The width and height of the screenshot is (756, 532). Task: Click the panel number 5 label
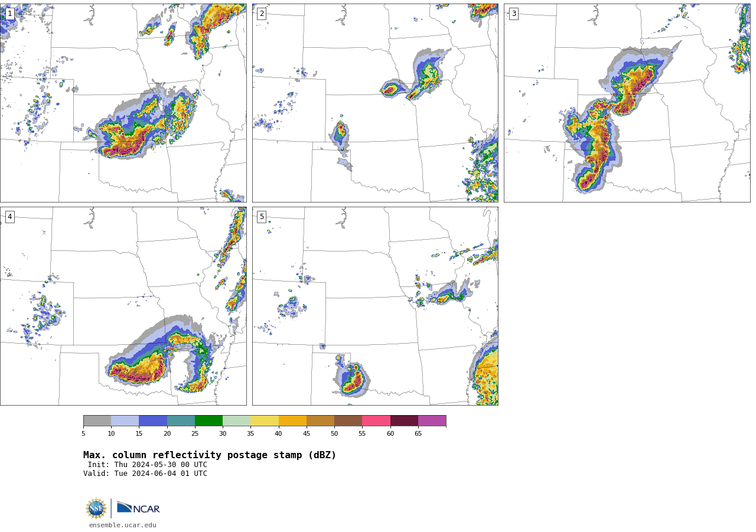tap(262, 217)
